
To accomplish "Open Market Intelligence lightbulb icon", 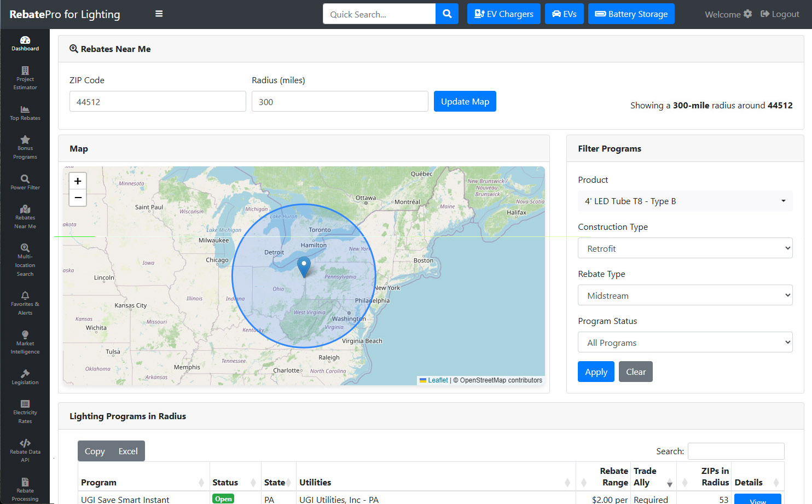I will pyautogui.click(x=25, y=343).
